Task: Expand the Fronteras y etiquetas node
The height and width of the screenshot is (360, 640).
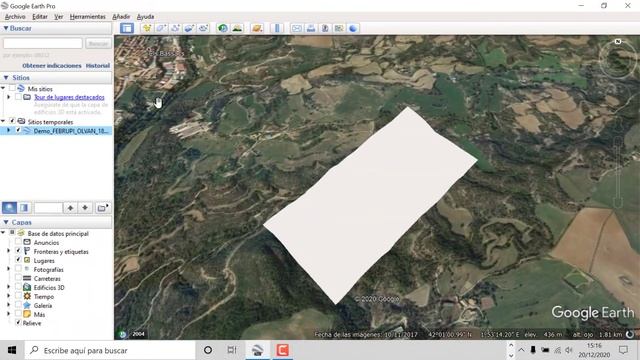Action: click(x=9, y=251)
